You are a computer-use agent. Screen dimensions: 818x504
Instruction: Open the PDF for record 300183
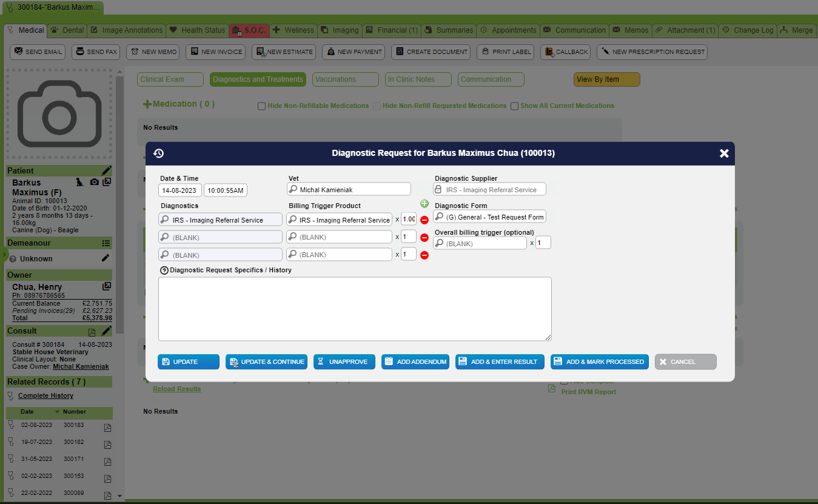107,428
